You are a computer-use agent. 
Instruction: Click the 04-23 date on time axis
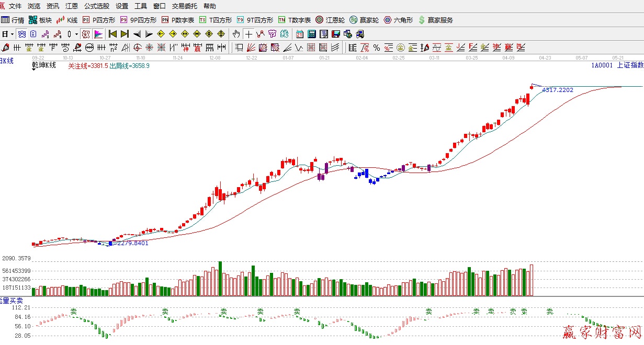(x=545, y=57)
